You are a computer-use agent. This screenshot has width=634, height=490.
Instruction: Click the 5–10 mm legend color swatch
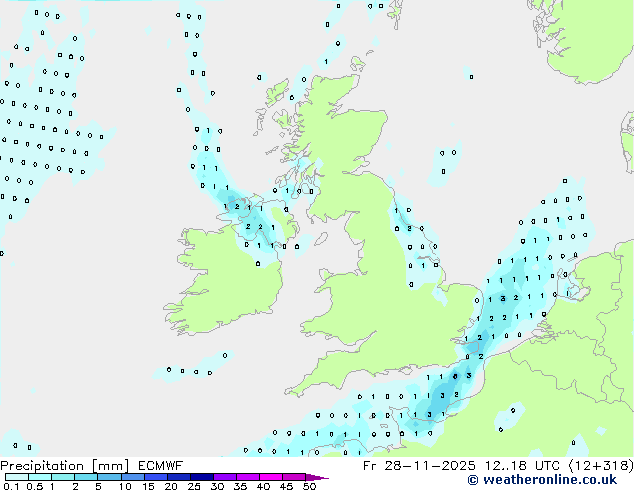click(x=110, y=477)
